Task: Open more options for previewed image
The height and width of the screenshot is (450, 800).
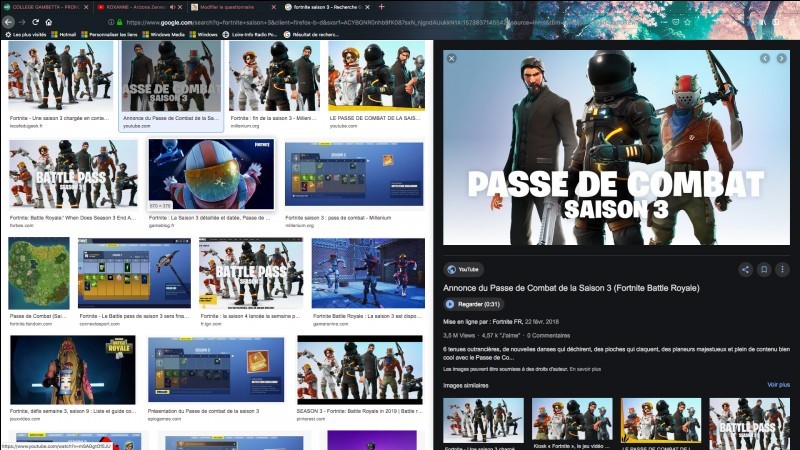Action: [782, 269]
